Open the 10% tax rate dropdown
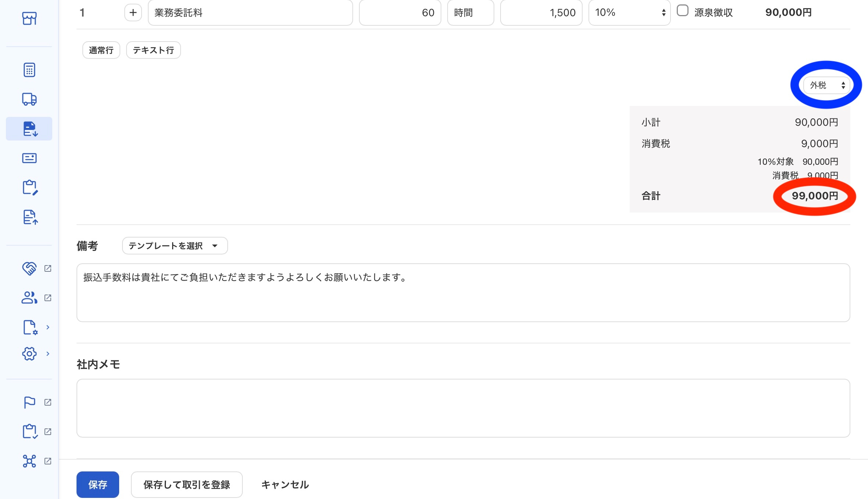Viewport: 868px width, 499px height. 629,13
